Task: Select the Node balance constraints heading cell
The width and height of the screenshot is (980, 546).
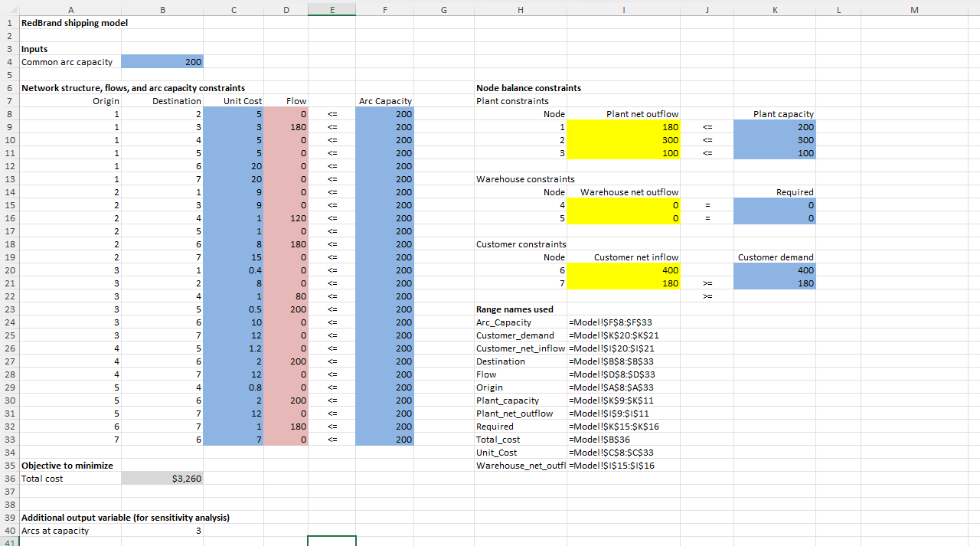Action: (x=521, y=87)
